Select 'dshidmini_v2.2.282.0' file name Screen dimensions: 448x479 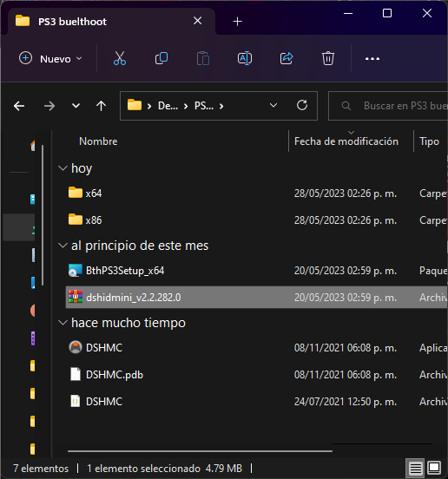click(133, 298)
